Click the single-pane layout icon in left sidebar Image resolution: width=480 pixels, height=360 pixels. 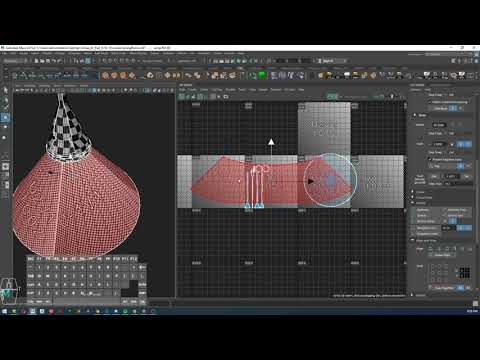[x=5, y=166]
